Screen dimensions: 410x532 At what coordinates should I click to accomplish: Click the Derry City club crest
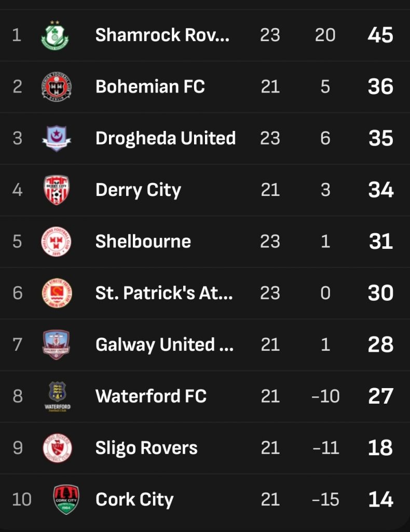(x=56, y=190)
